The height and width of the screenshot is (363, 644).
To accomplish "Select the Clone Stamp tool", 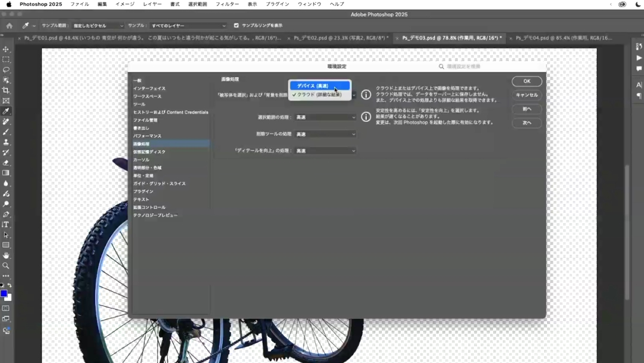I will [6, 142].
